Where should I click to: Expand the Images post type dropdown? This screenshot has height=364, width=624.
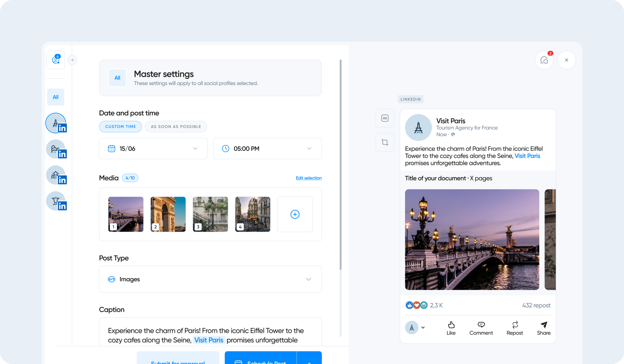[210, 279]
